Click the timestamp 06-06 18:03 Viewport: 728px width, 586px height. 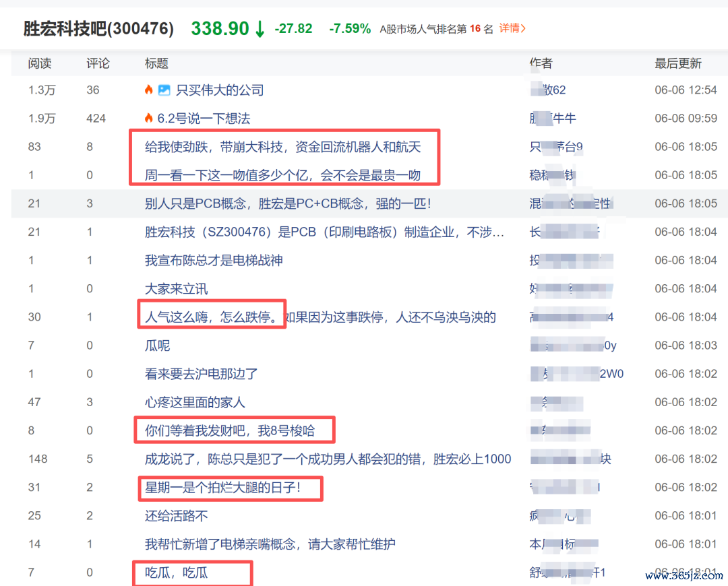tap(686, 345)
